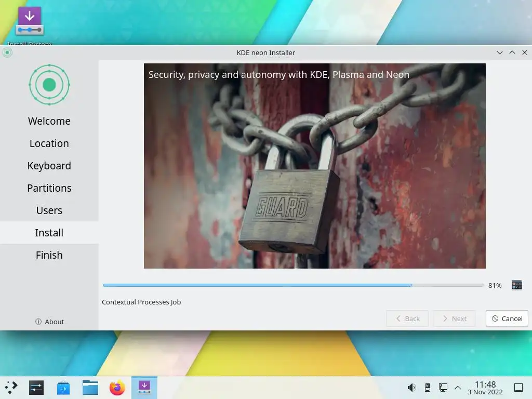Open the network connections tray icon

(443, 388)
